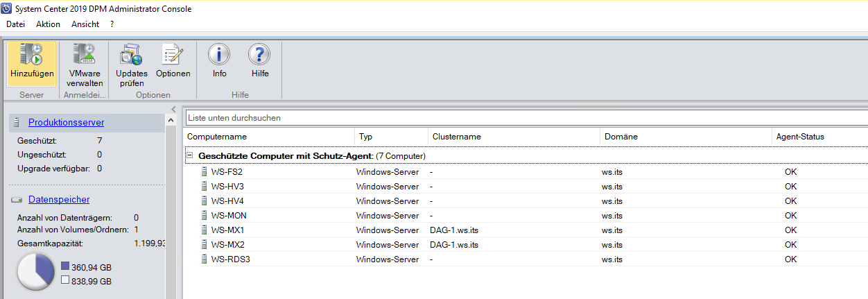The width and height of the screenshot is (868, 299).
Task: Click the Windows-Server type cell of WS-MON
Action: pyautogui.click(x=388, y=215)
